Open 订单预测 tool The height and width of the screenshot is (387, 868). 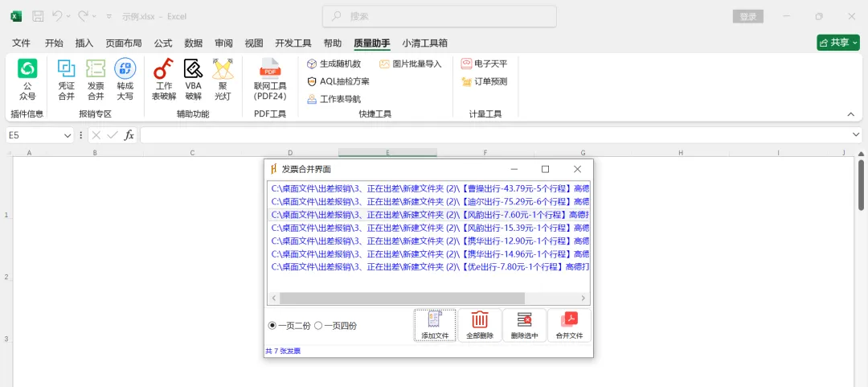485,81
